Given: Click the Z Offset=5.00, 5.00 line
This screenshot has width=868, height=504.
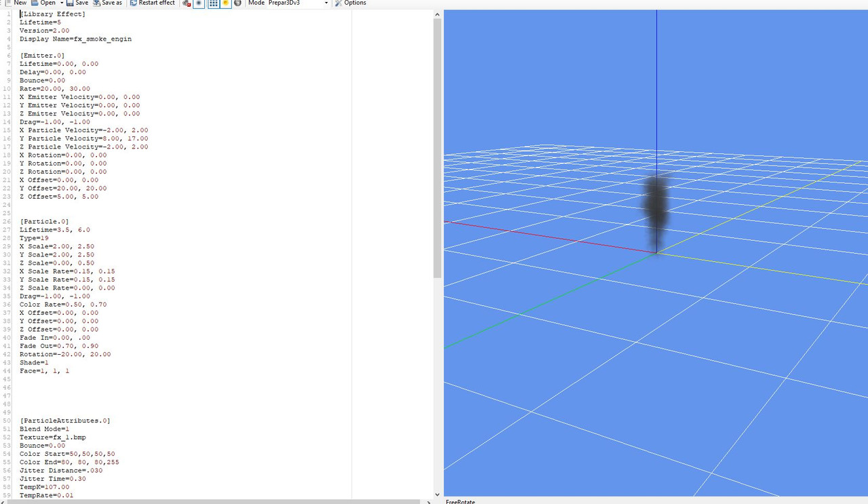Looking at the screenshot, I should [59, 197].
